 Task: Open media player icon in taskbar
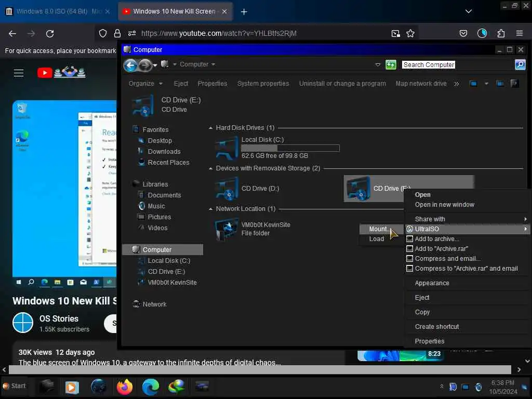[x=72, y=387]
